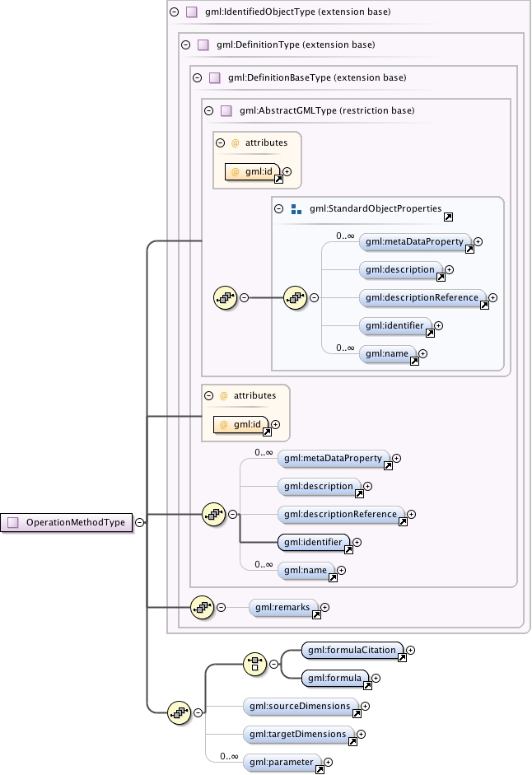Screen dimensions: 532x775
Task: Follow the reference arrow on gml:remarks
Action: pyautogui.click(x=316, y=615)
